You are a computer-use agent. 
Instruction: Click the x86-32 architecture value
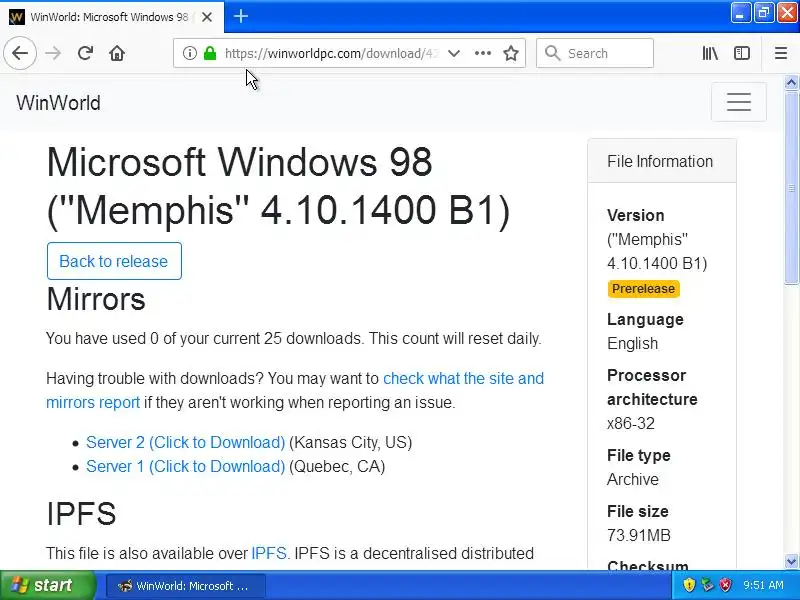click(x=631, y=423)
